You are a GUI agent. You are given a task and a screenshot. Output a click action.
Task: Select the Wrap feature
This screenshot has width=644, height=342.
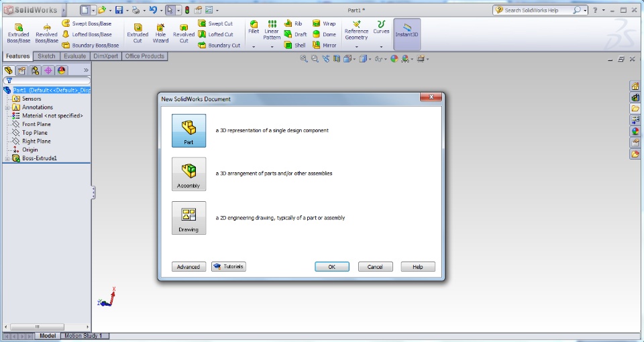[x=324, y=23]
